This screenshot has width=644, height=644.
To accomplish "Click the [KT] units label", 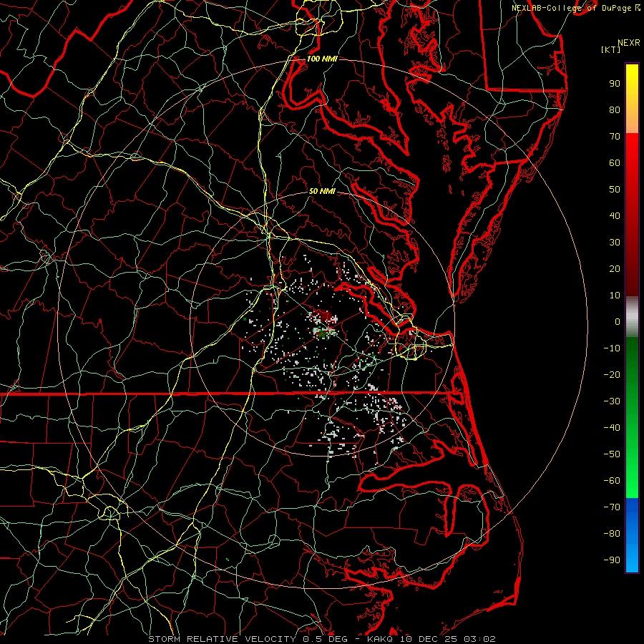I will pos(611,49).
